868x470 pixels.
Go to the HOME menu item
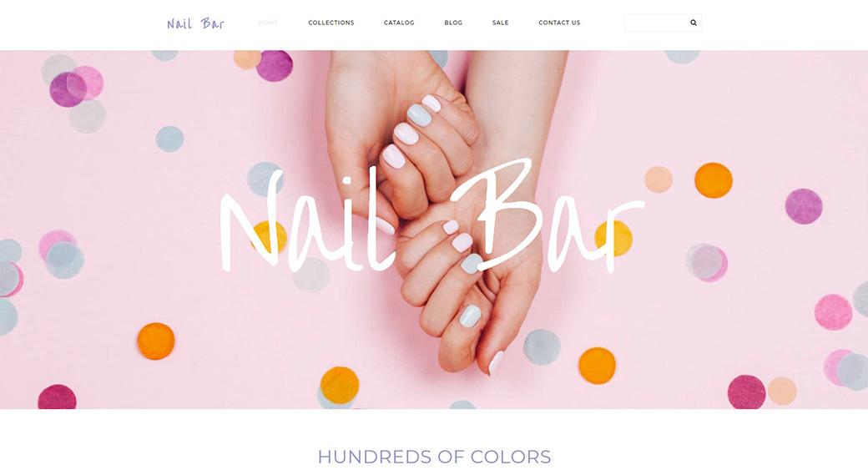coord(268,23)
